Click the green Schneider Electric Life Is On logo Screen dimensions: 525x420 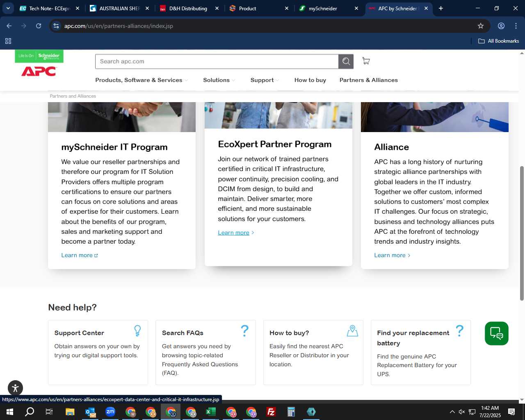(x=39, y=56)
